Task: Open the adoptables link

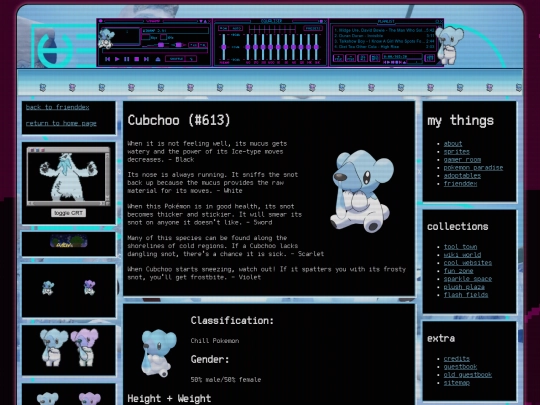Action: pos(462,175)
